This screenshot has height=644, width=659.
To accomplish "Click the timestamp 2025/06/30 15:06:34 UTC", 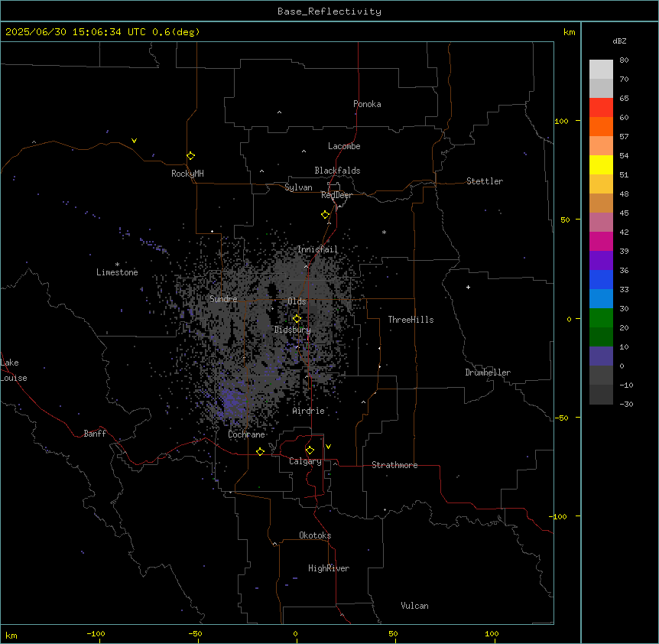I will click(x=76, y=32).
